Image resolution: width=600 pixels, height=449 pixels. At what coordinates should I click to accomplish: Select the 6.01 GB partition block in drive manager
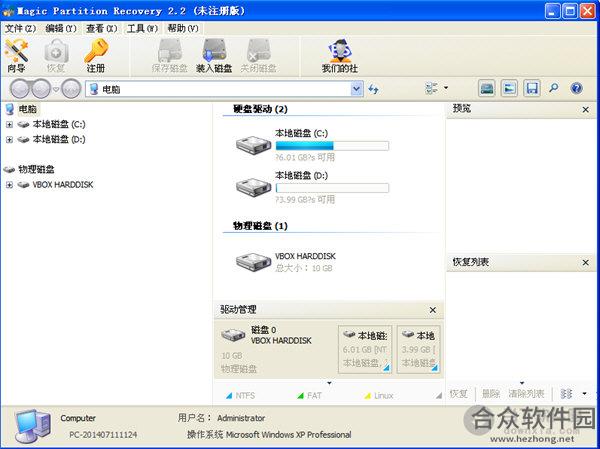click(365, 349)
